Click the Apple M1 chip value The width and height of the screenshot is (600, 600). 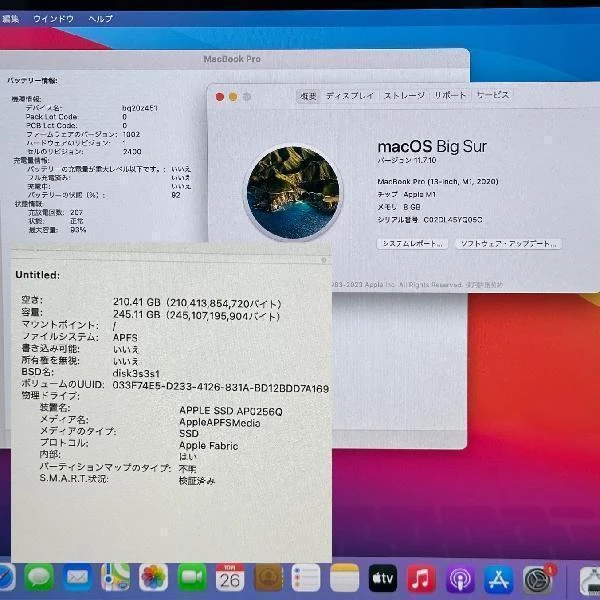coord(419,194)
